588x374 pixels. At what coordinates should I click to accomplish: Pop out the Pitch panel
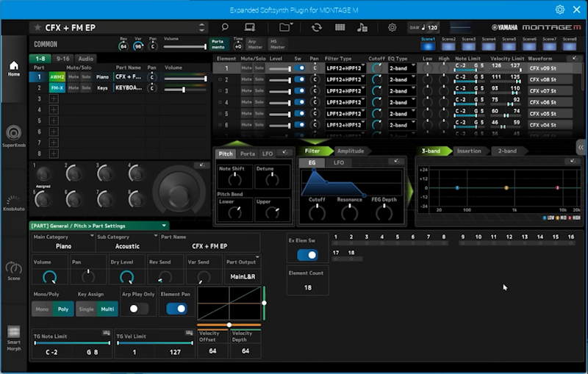tap(285, 152)
